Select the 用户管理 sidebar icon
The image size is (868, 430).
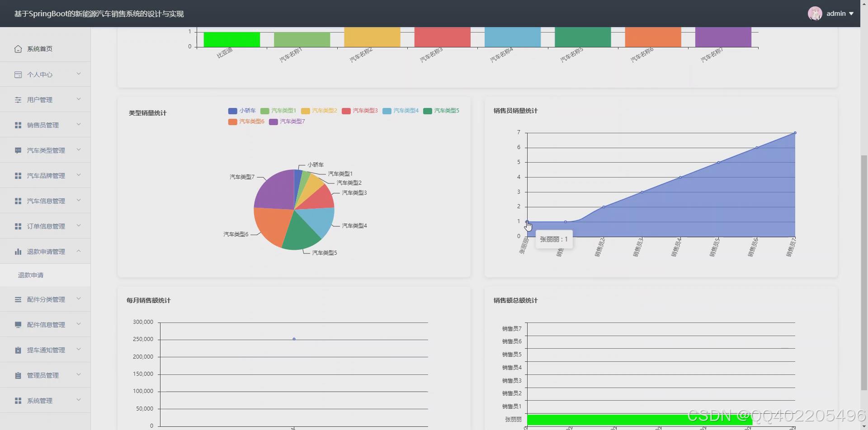click(19, 99)
